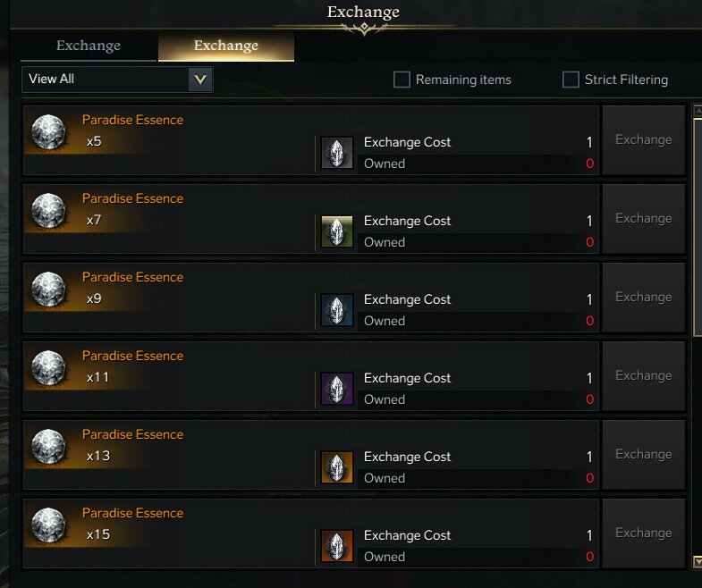The width and height of the screenshot is (702, 588).
Task: Enable the Remaining items checkbox
Action: point(402,80)
